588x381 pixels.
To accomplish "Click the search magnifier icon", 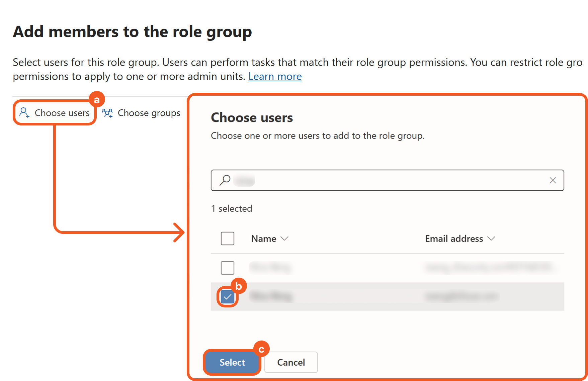I will [225, 180].
